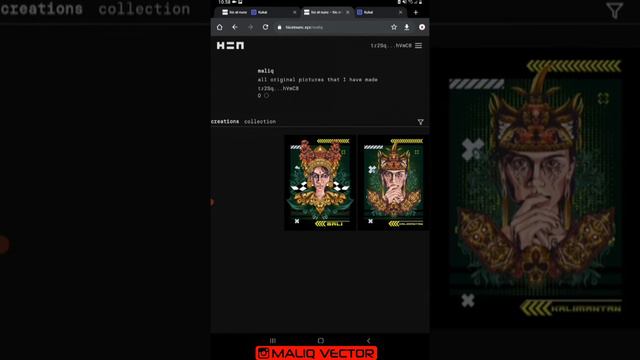Open a new browser tab with the plus

(416, 12)
